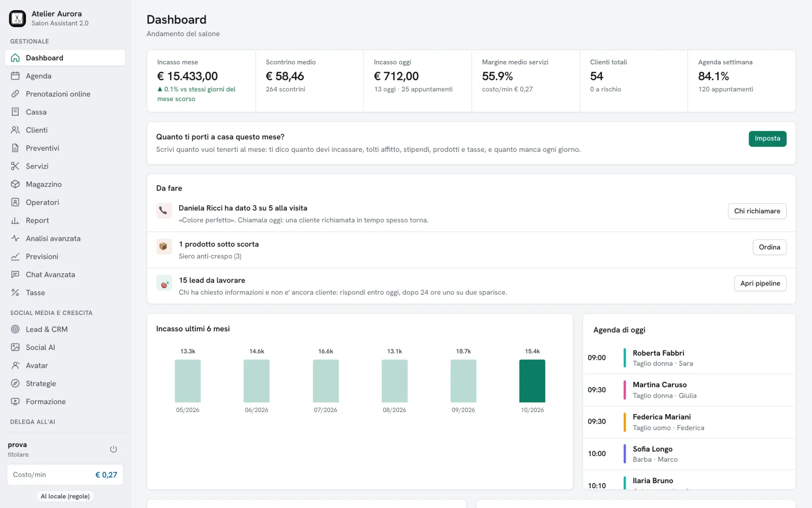Click the Ordina button
This screenshot has height=508, width=812.
tap(769, 247)
